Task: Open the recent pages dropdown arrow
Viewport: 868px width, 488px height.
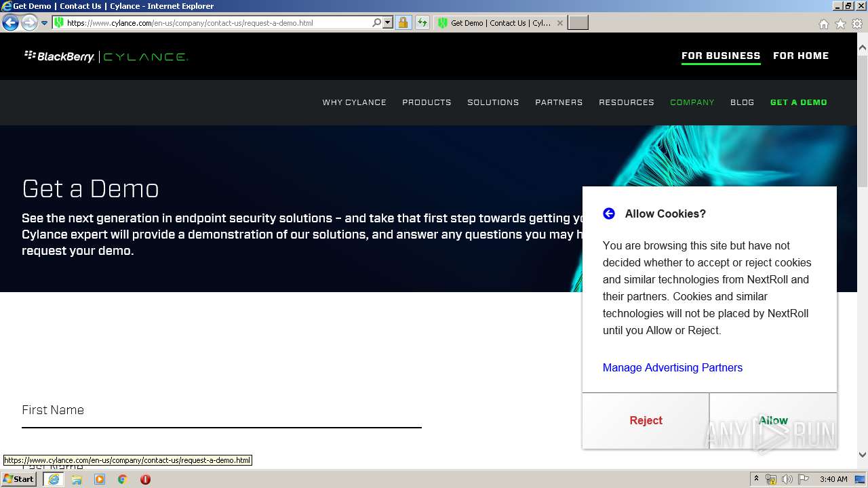Action: point(44,23)
